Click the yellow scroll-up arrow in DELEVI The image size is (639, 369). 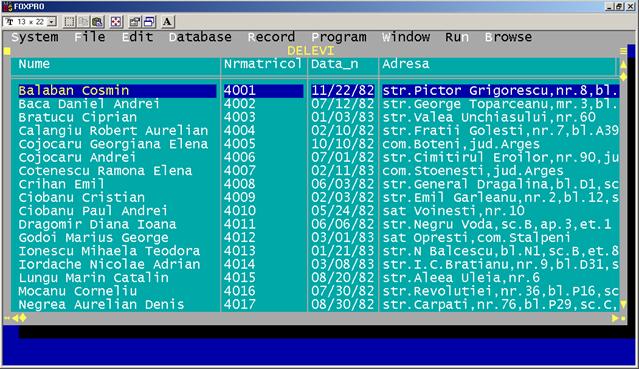point(624,64)
